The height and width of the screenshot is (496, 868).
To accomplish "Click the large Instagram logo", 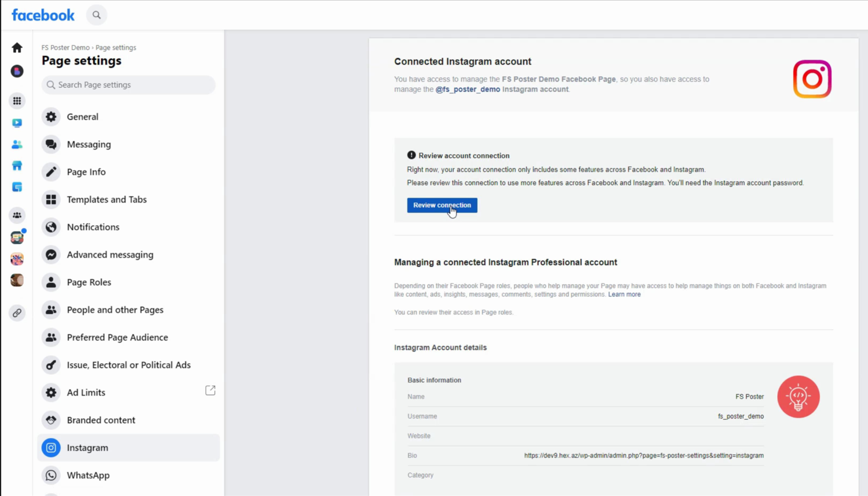I will click(812, 79).
